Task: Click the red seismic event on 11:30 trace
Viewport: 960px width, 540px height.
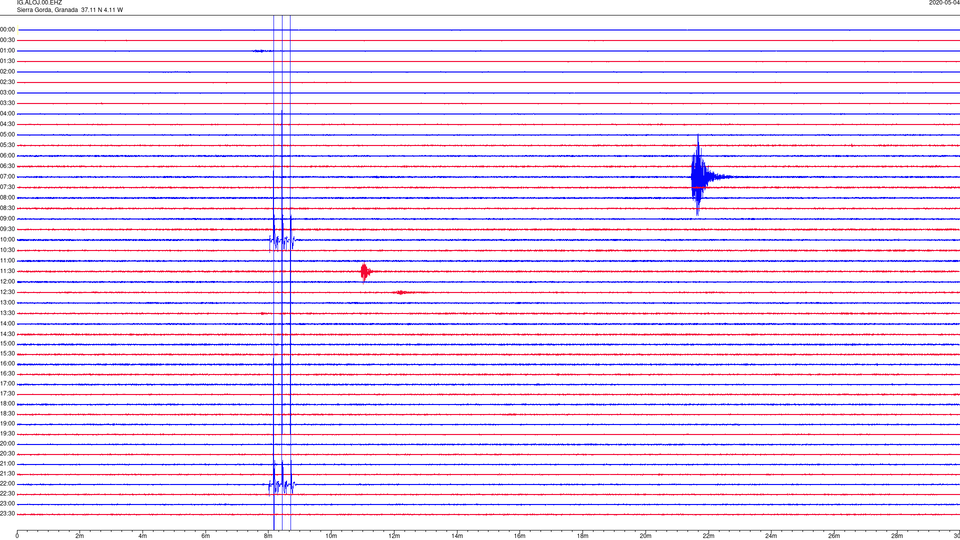Action: 366,271
